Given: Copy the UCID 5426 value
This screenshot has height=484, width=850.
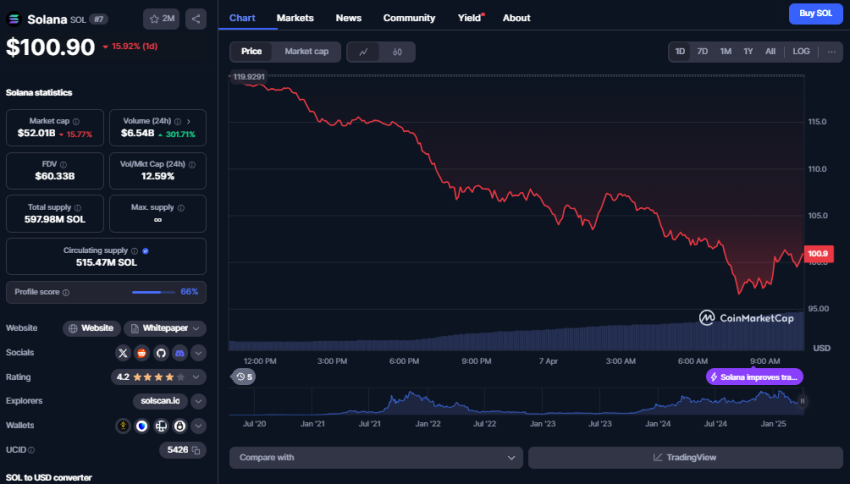Looking at the screenshot, I should [x=196, y=450].
